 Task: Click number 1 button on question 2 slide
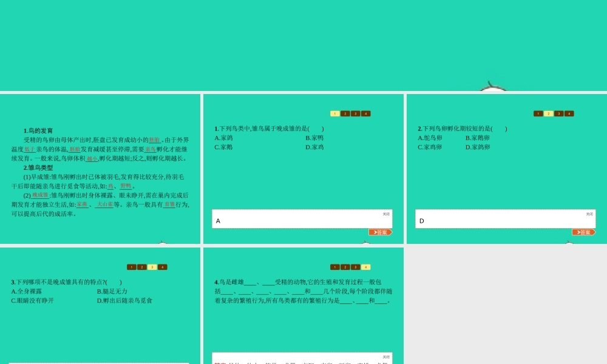pyautogui.click(x=538, y=113)
